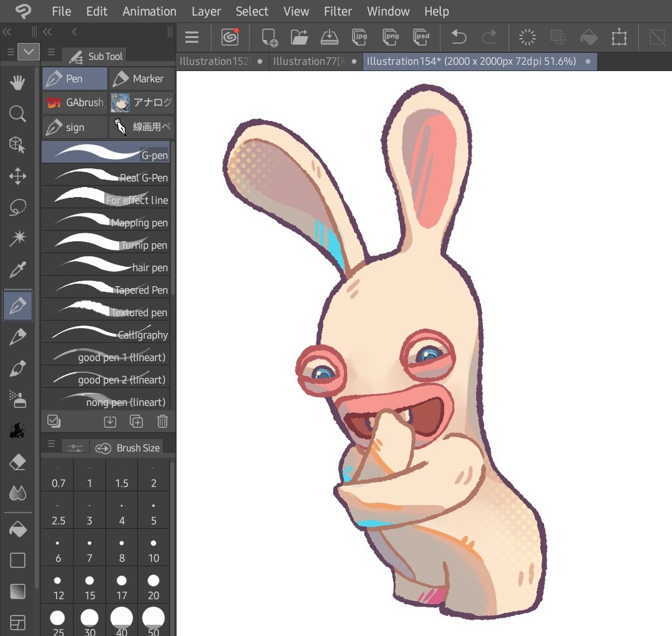Open the Layer menu
This screenshot has width=672, height=636.
(206, 11)
